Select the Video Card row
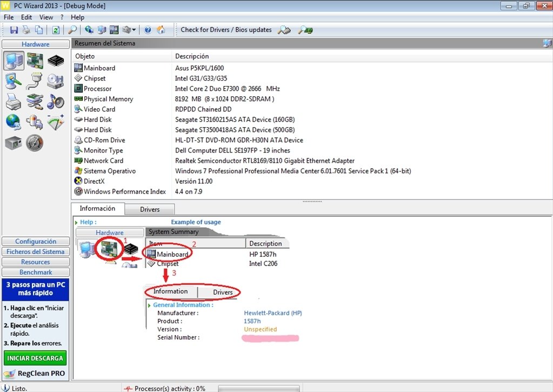553x392 pixels. pos(312,109)
